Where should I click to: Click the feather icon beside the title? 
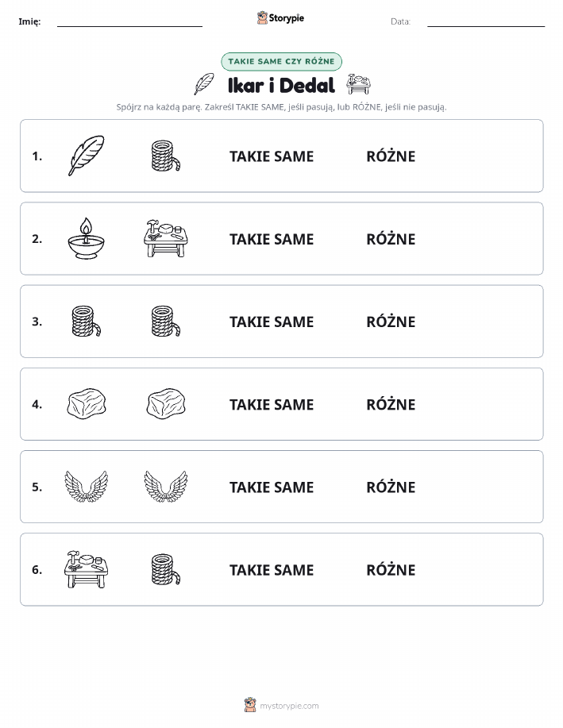pyautogui.click(x=204, y=84)
